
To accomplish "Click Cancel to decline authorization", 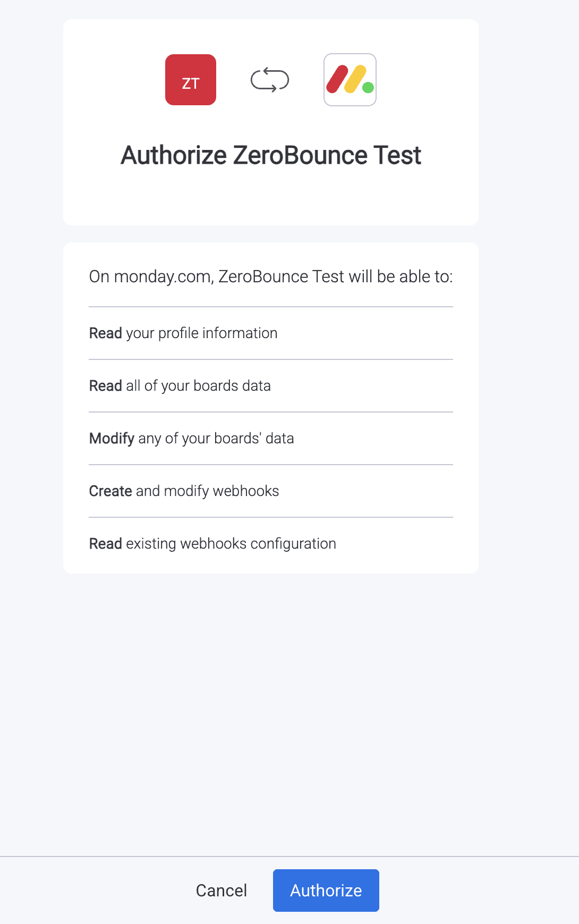I will point(221,890).
